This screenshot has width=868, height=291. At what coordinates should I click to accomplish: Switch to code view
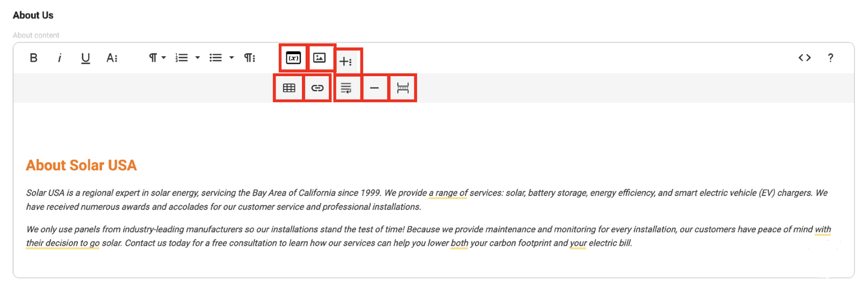(x=805, y=58)
